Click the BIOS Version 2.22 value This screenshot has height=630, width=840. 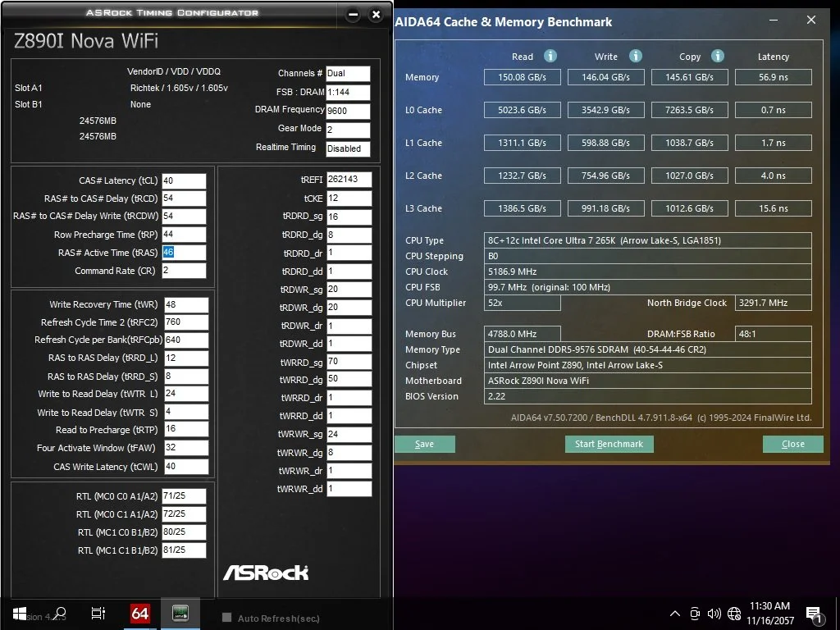pyautogui.click(x=648, y=396)
